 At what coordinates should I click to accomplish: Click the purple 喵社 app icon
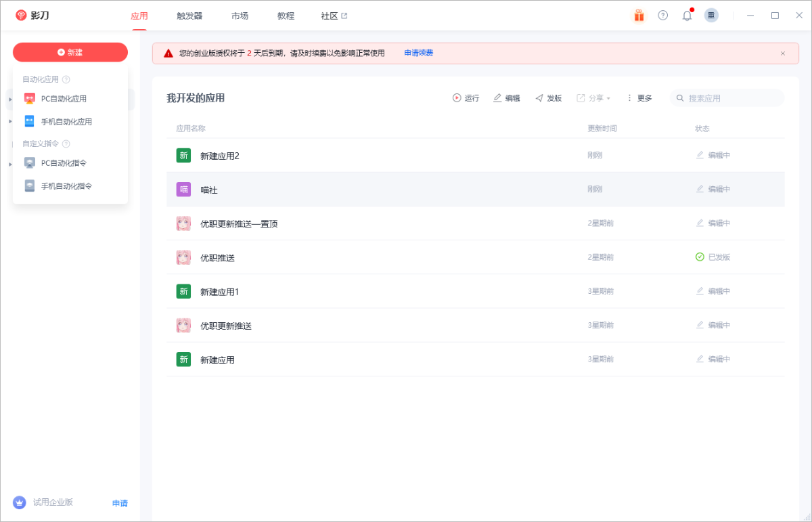pyautogui.click(x=183, y=190)
